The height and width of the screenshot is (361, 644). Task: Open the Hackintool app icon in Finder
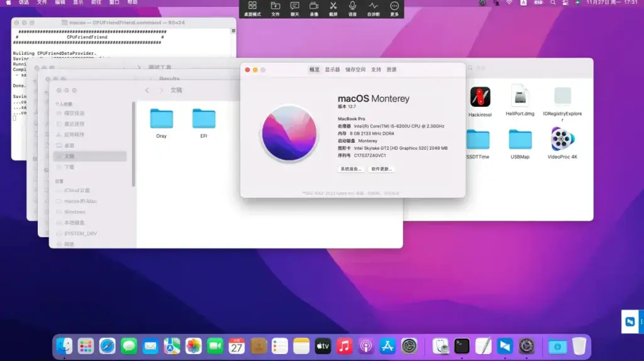tap(480, 97)
